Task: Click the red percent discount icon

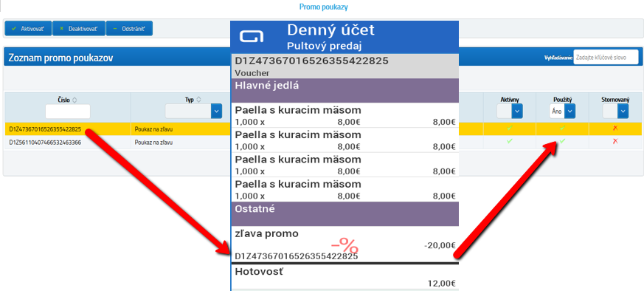Action: click(344, 246)
